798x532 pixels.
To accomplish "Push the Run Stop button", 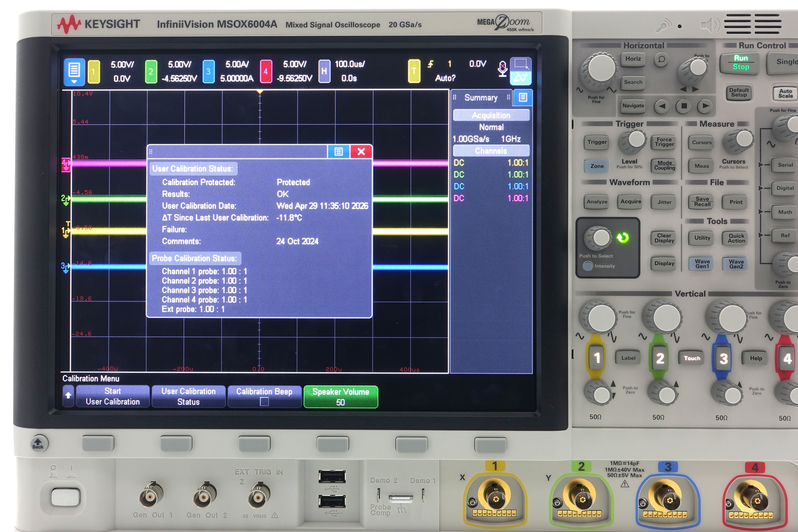I will click(741, 63).
